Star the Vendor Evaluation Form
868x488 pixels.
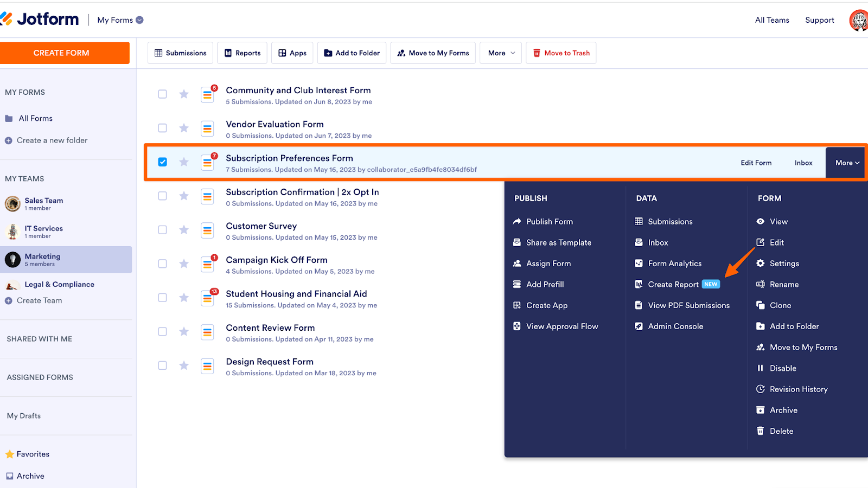tap(184, 128)
